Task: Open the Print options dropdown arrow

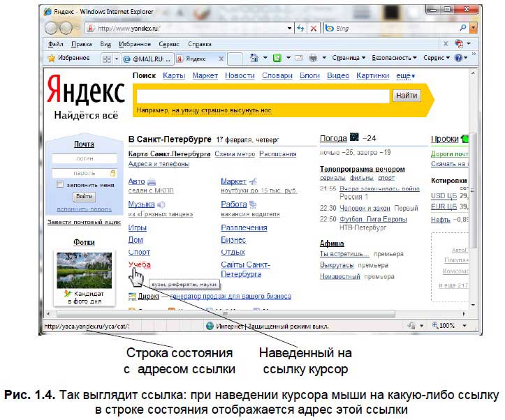Action: pos(324,58)
